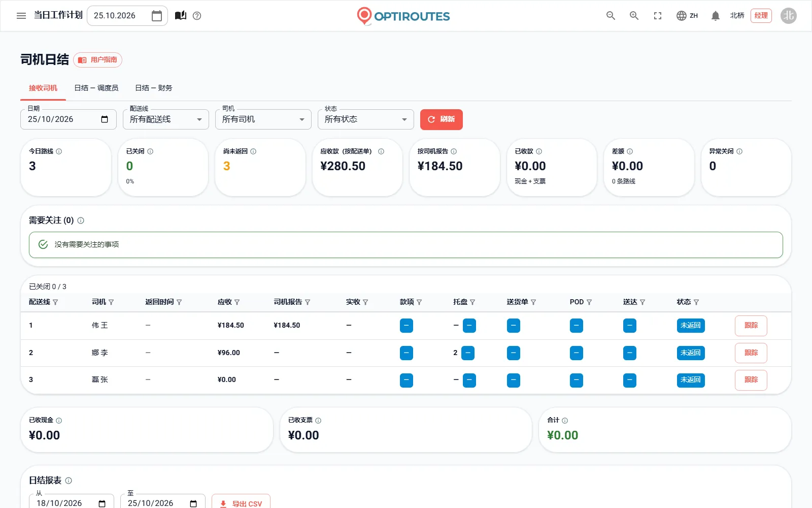Open the notifications bell
The height and width of the screenshot is (508, 812).
point(716,16)
